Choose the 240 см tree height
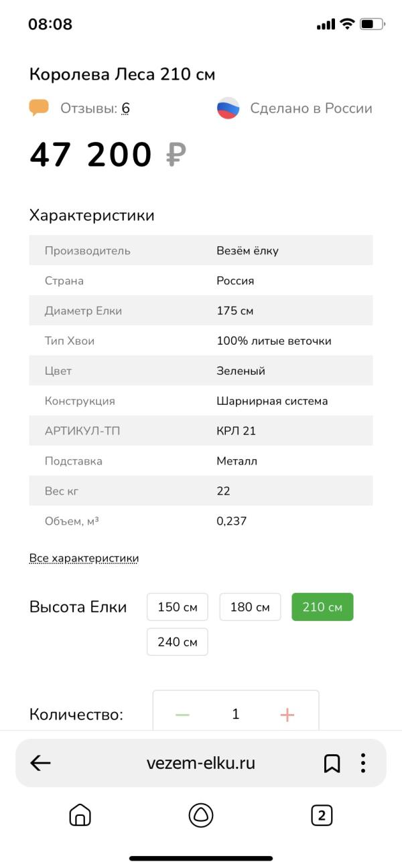Screen dimensions: 402x868 point(178,642)
